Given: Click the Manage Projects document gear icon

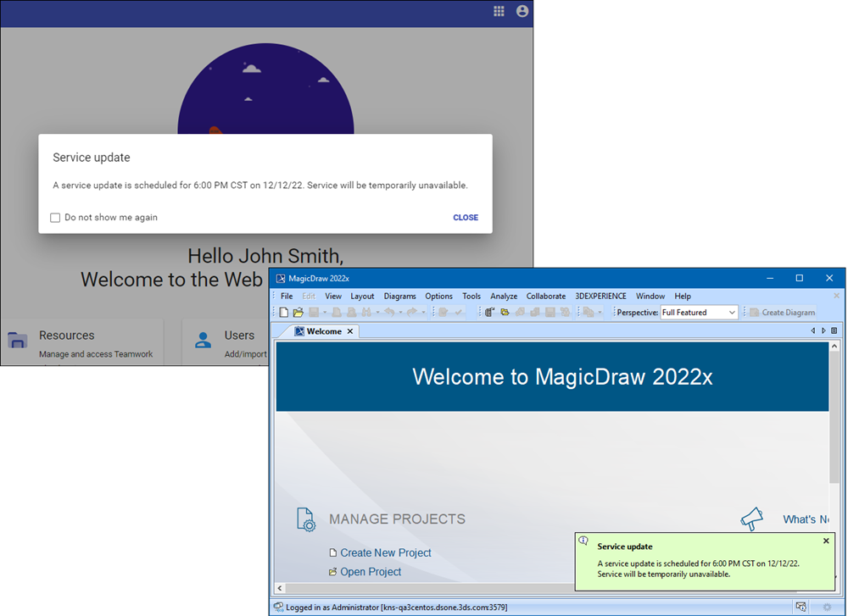Looking at the screenshot, I should point(306,519).
